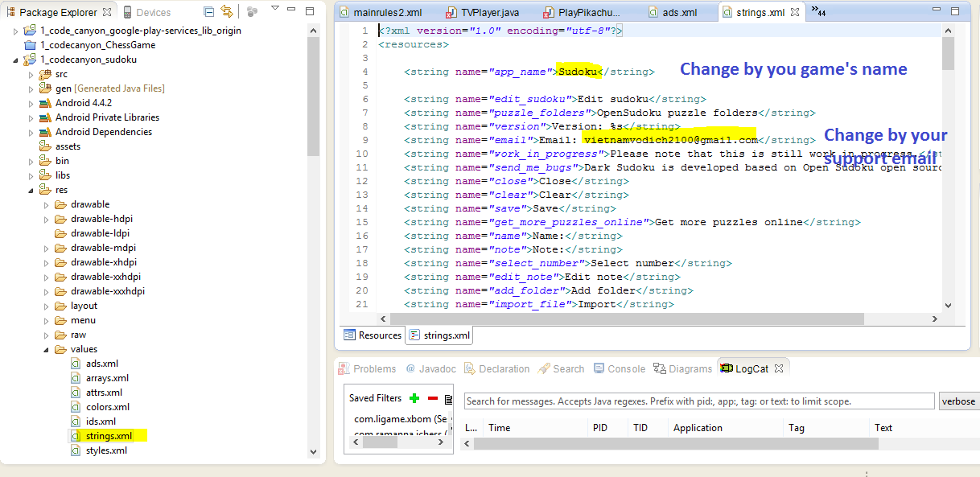This screenshot has width=980, height=477.
Task: Click the red minus delete-filter icon
Action: pyautogui.click(x=433, y=398)
